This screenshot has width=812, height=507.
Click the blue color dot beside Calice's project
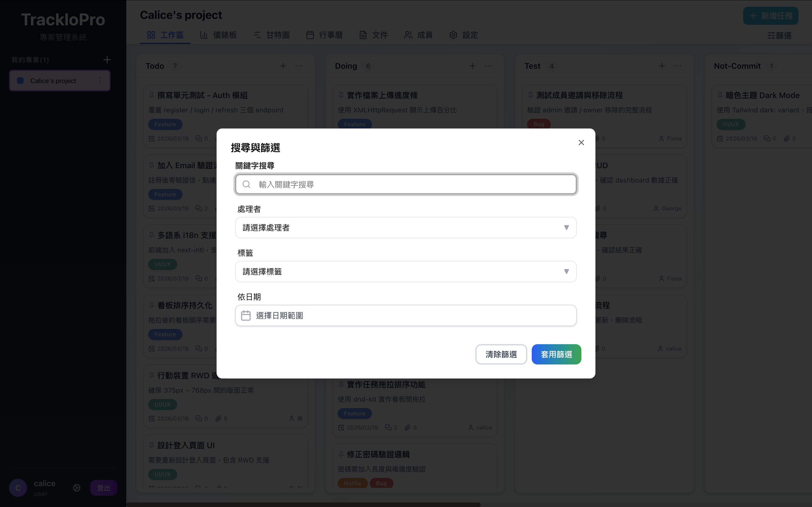click(20, 81)
